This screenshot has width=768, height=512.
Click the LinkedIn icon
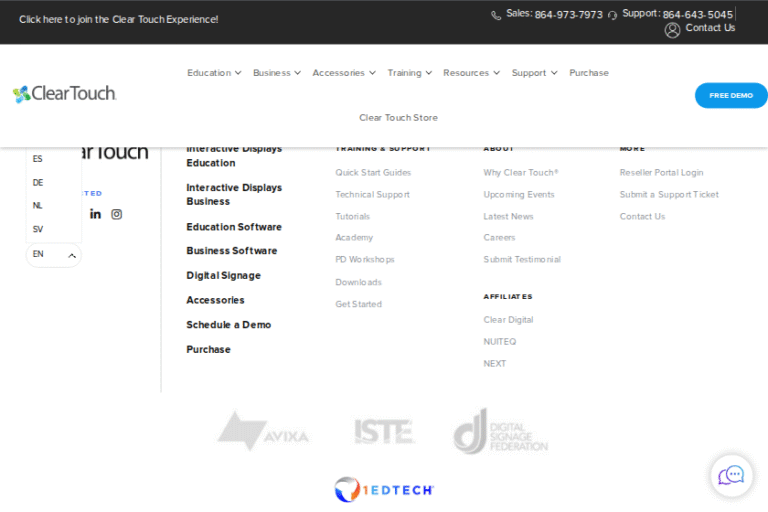(96, 214)
